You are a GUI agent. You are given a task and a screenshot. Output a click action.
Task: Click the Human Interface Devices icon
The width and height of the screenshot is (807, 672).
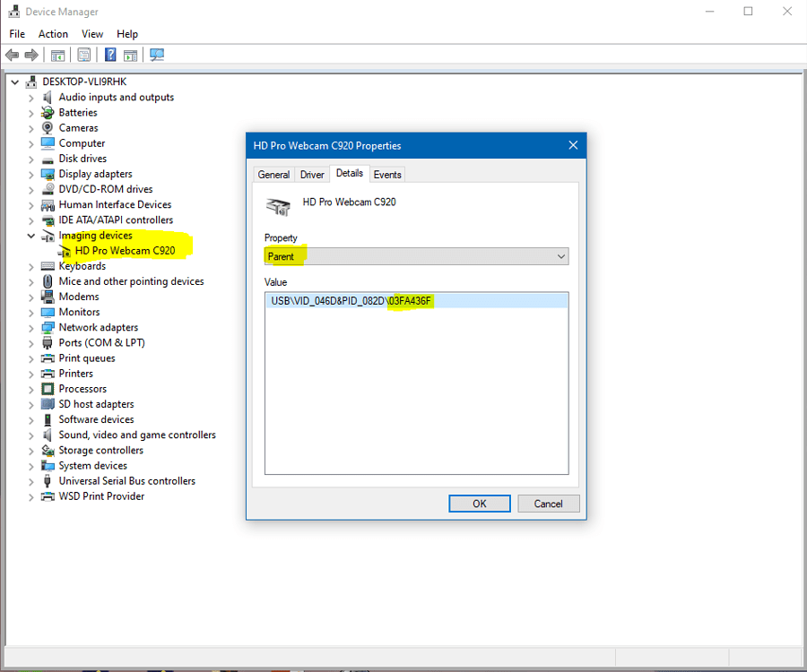click(48, 204)
